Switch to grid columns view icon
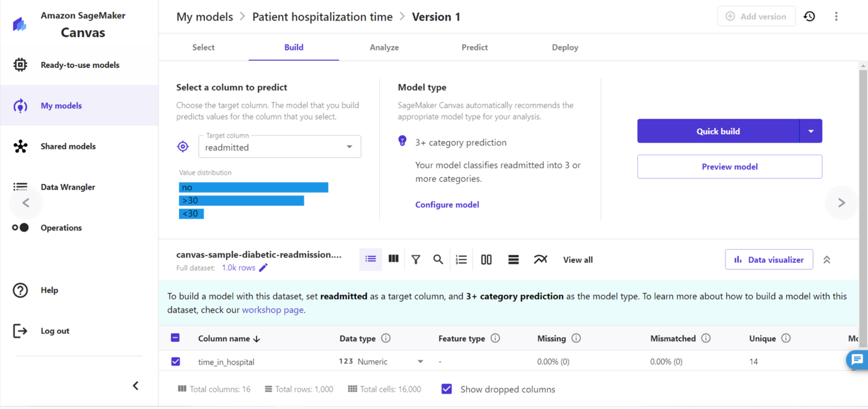 point(394,259)
